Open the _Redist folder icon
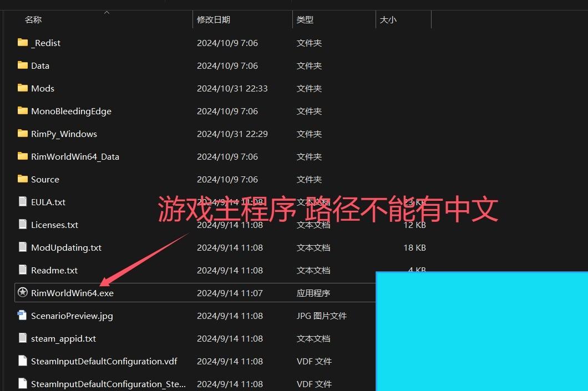 [23, 42]
